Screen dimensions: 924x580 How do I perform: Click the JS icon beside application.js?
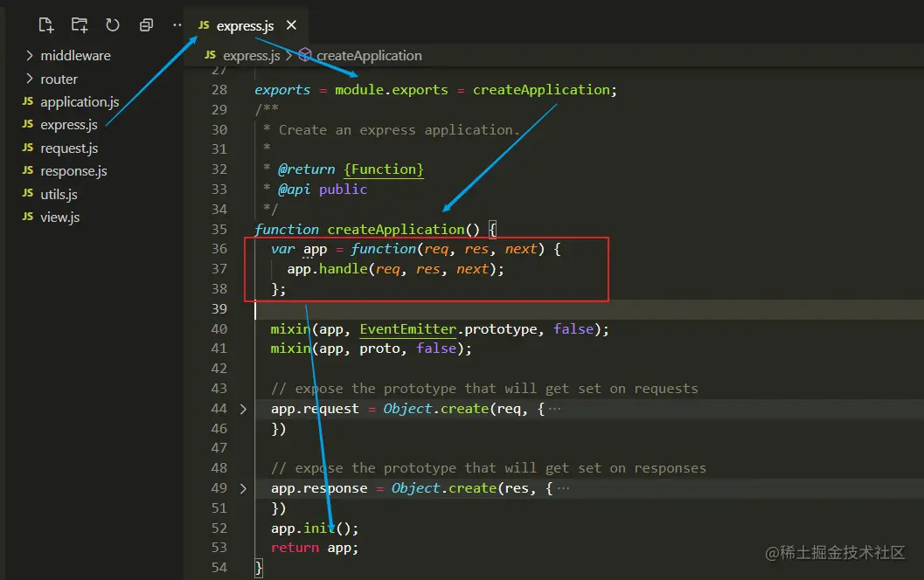tap(28, 101)
